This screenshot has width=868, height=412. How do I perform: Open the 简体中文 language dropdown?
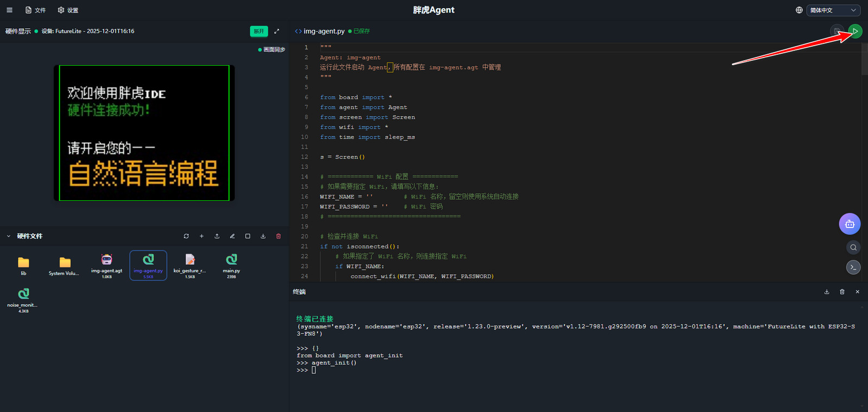click(833, 10)
